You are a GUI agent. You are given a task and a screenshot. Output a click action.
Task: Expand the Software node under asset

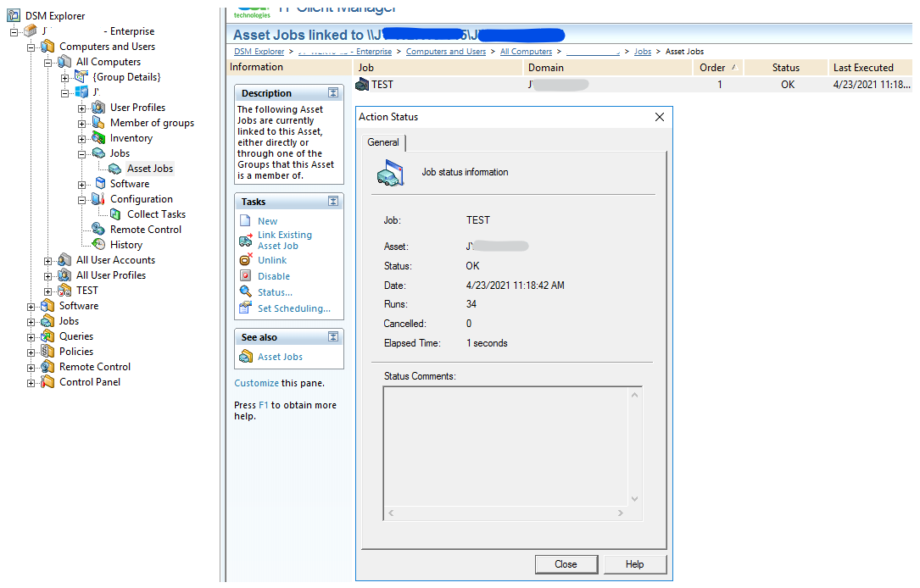(x=82, y=184)
